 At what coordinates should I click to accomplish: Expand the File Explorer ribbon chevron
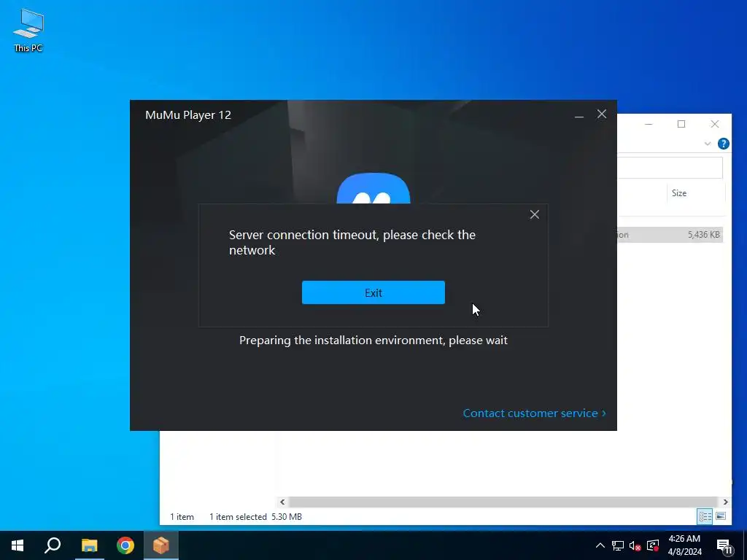[x=708, y=144]
